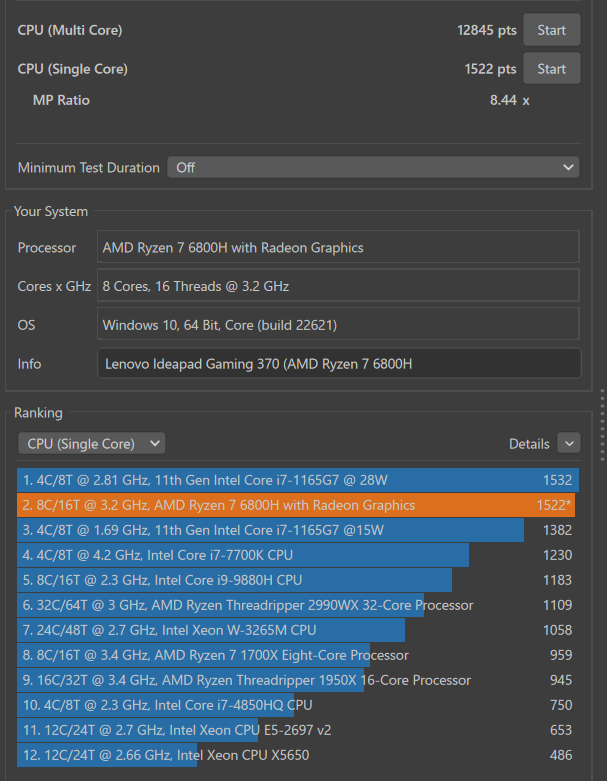Select the AMD Ryzen 7 1700X ranking row
Image resolution: width=607 pixels, height=781 pixels.
(296, 655)
